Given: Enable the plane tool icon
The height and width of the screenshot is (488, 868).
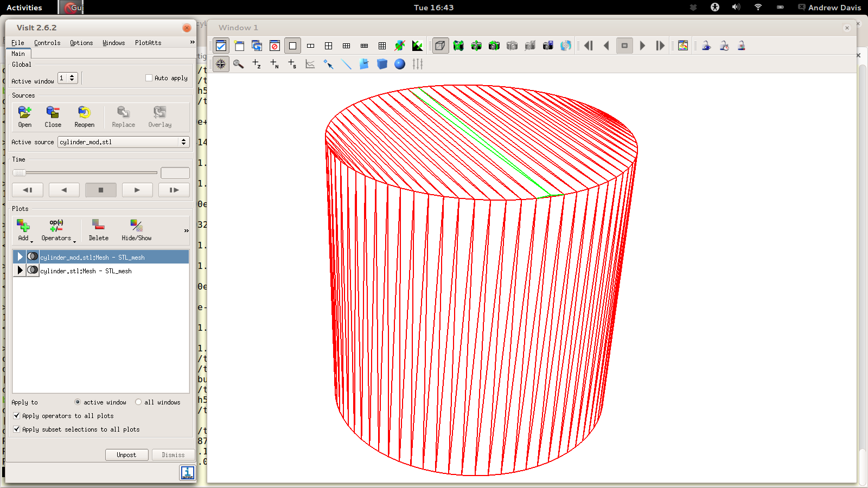Looking at the screenshot, I should [x=364, y=64].
